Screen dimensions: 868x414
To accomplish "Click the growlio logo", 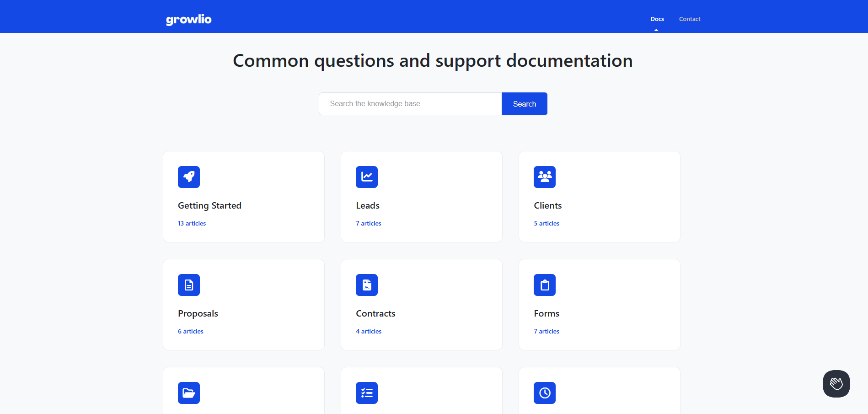I will click(189, 19).
